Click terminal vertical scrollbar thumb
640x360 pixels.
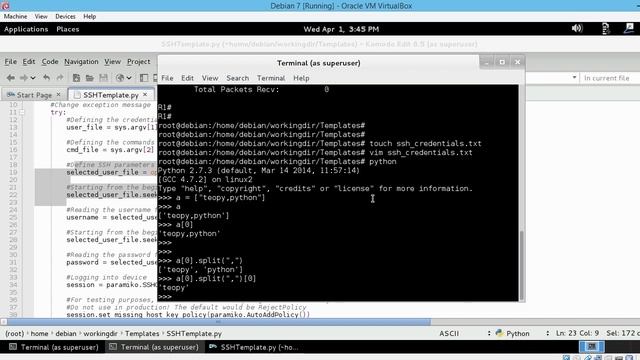point(522,265)
